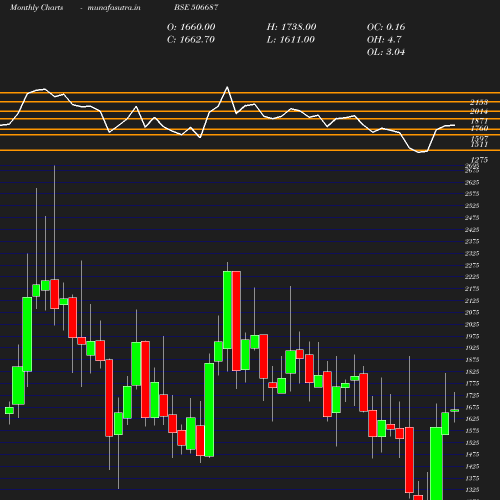Click the 1625 price axis label

[x=472, y=419]
